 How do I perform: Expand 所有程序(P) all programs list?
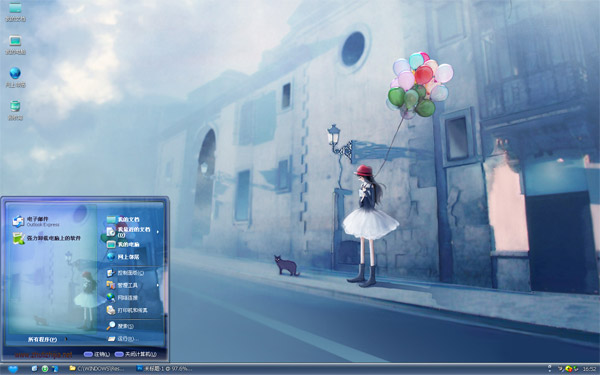point(47,339)
